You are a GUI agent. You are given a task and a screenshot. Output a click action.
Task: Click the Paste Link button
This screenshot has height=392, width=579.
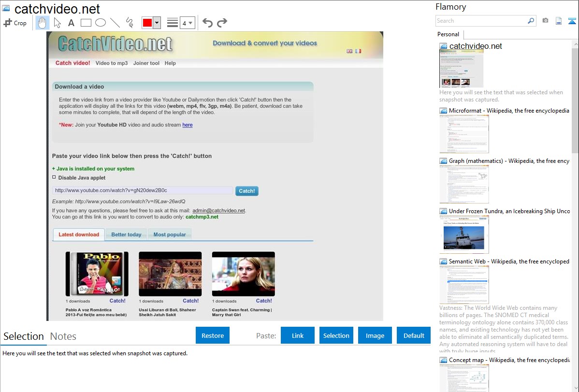[298, 335]
